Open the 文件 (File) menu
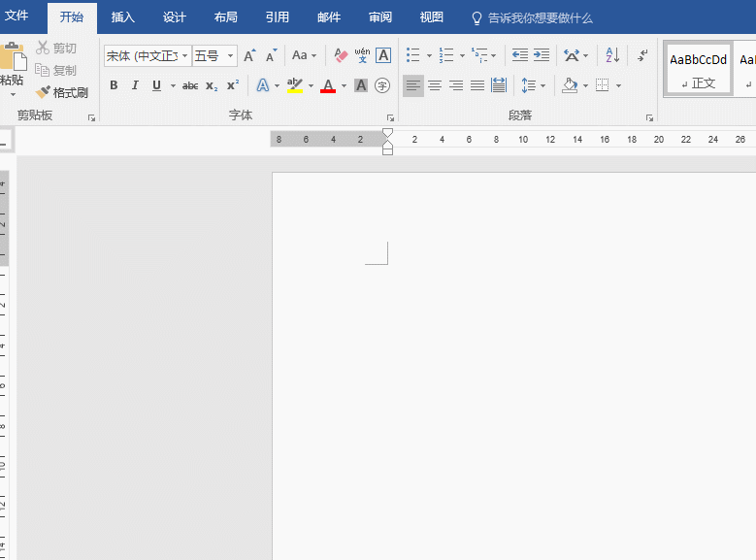This screenshot has width=756, height=560. 17,16
